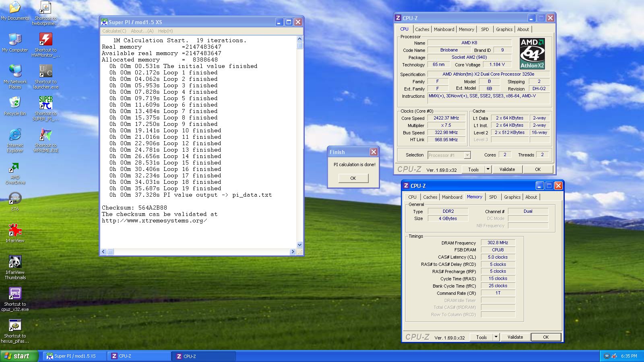This screenshot has width=644, height=362.
Task: Click the Specification AMD Athlon X2 3250e field
Action: 488,74
